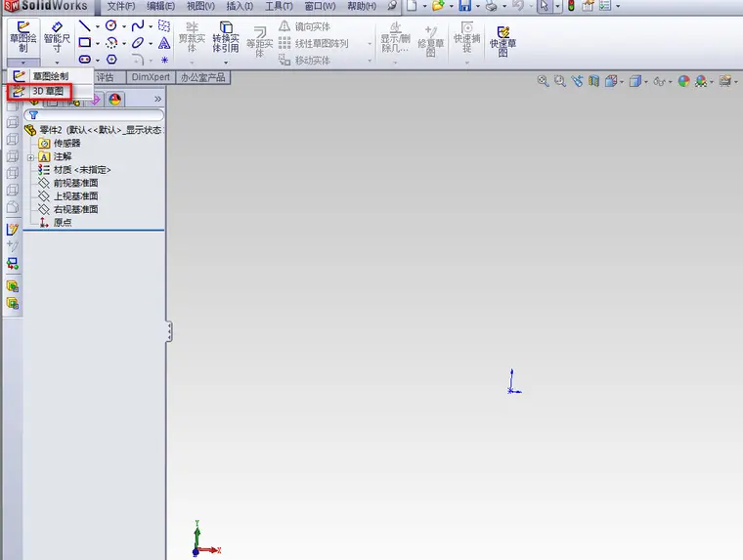Open the Tools menu
Screen dimensions: 743x560
[x=279, y=6]
